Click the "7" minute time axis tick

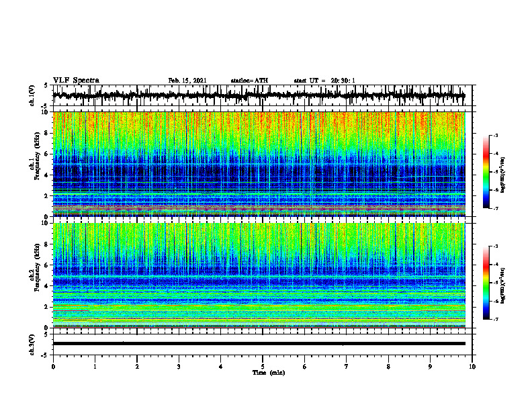click(x=347, y=367)
